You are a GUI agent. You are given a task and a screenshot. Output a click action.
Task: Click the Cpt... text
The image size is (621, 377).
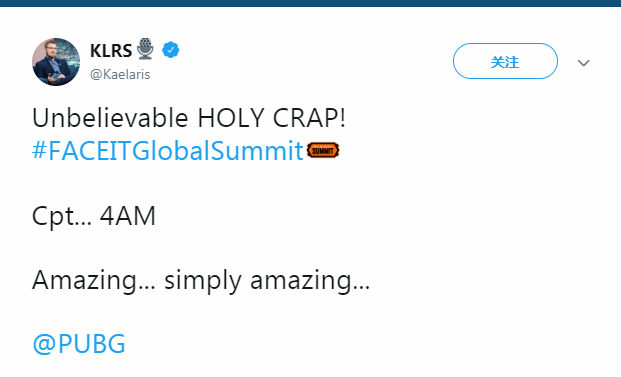61,217
